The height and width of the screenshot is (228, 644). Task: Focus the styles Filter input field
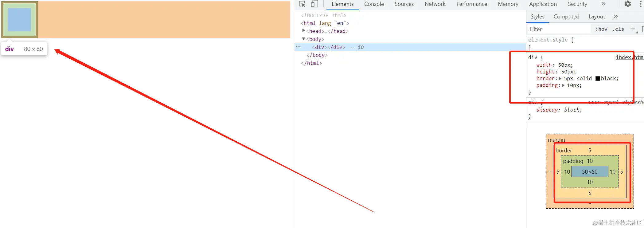559,29
